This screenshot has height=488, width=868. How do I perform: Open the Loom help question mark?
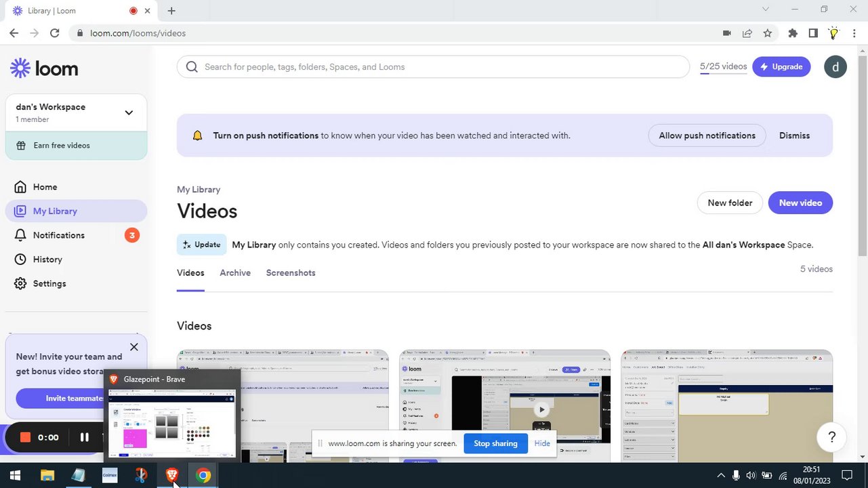pos(831,437)
